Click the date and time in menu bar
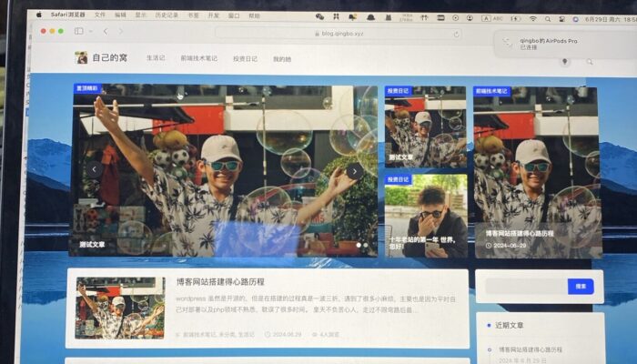 point(611,19)
